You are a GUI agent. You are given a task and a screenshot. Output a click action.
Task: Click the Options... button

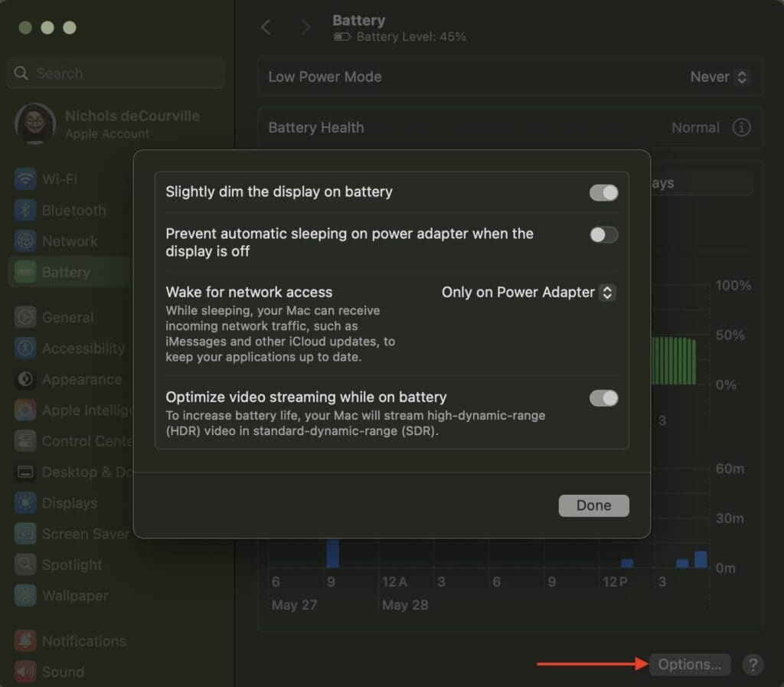(689, 665)
